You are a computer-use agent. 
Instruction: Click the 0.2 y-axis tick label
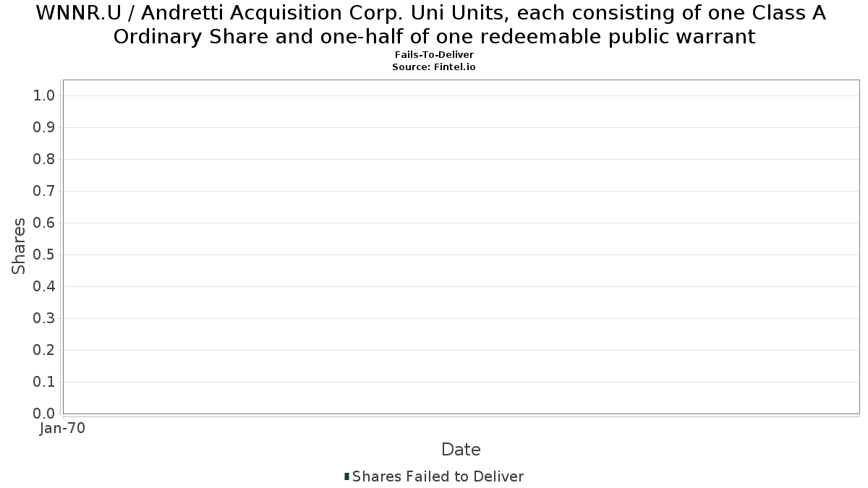pos(45,350)
